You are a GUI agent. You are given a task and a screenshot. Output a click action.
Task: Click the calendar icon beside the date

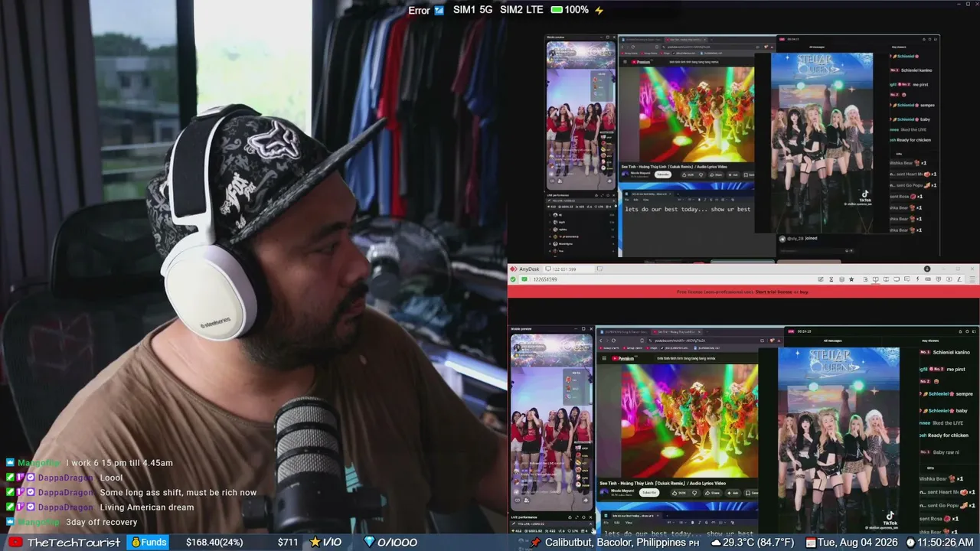click(x=811, y=543)
